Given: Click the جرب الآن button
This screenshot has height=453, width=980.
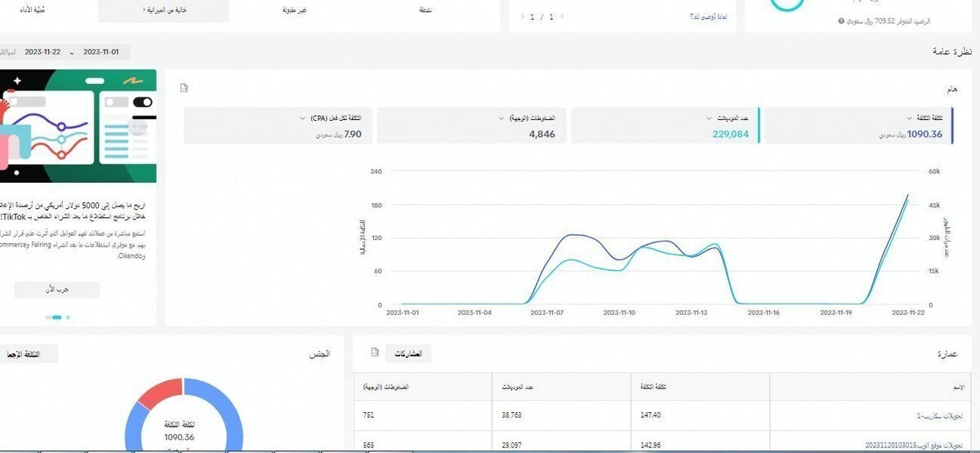Looking at the screenshot, I should pos(57,290).
